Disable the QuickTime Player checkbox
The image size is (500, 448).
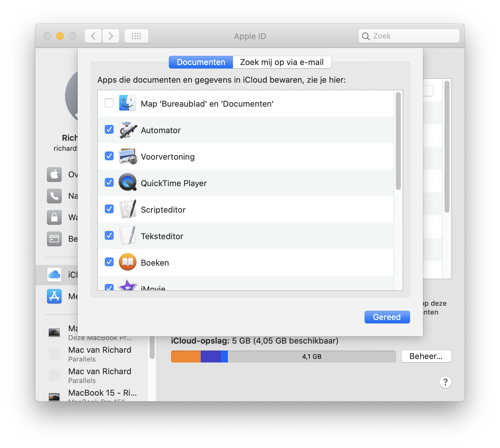pyautogui.click(x=109, y=182)
